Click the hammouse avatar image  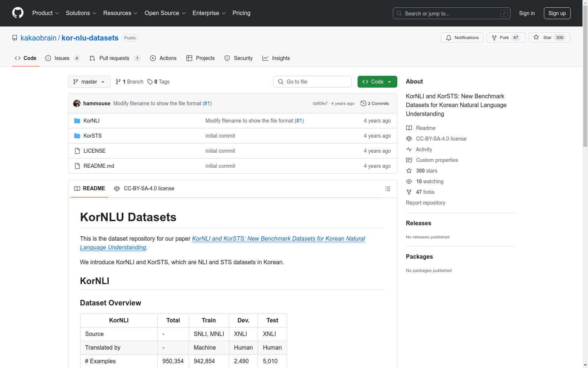(77, 103)
